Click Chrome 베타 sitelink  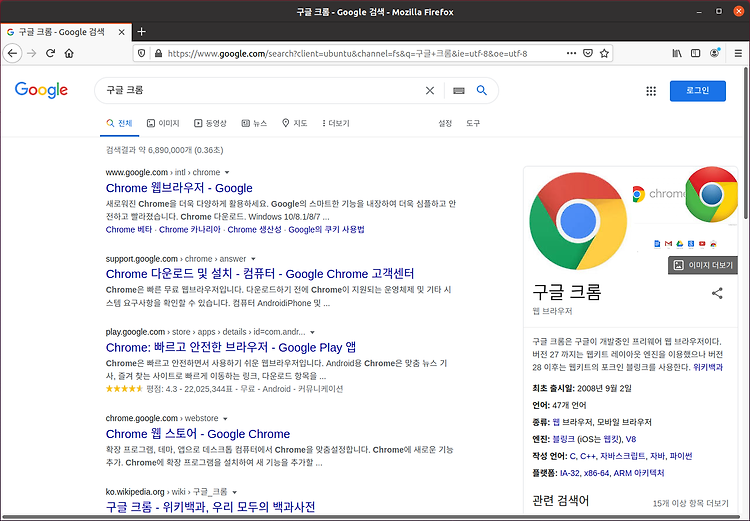(129, 230)
